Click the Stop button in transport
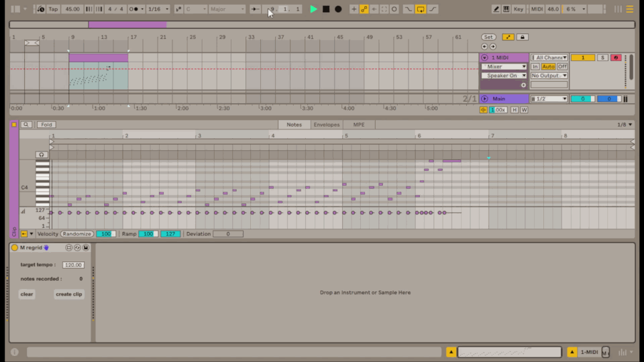The width and height of the screenshot is (644, 362). pos(326,9)
